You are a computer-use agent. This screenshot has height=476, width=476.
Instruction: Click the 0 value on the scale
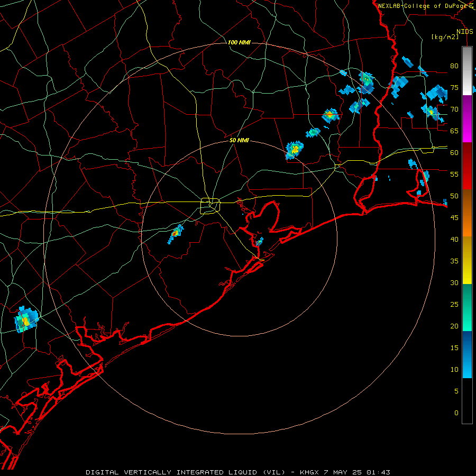(456, 413)
